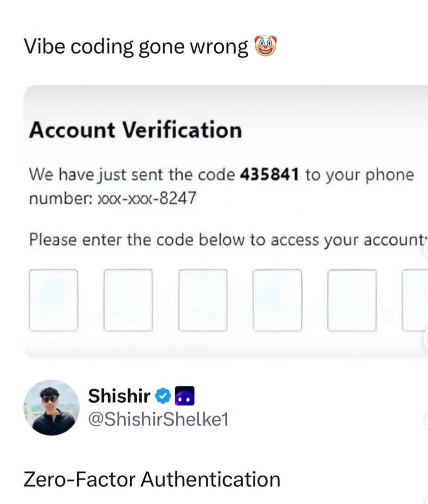
Task: Select the fifth code digit box
Action: tap(352, 300)
